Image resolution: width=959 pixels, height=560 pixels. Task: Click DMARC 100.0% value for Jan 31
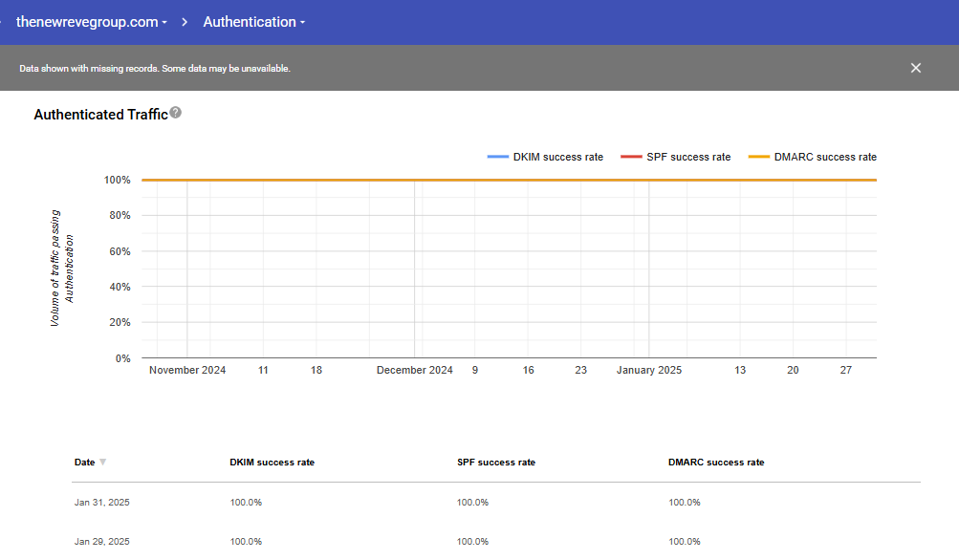click(x=685, y=503)
